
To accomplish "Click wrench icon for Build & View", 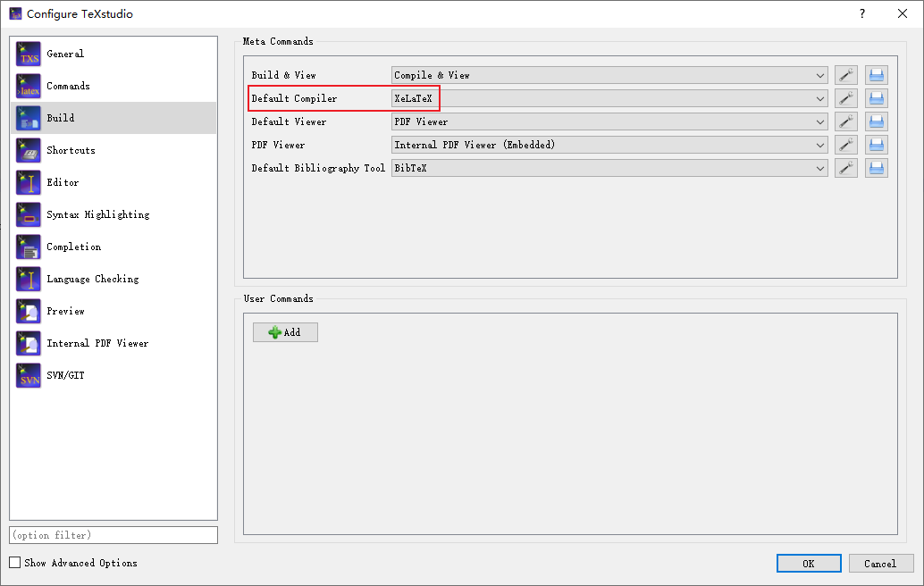I will click(x=846, y=75).
